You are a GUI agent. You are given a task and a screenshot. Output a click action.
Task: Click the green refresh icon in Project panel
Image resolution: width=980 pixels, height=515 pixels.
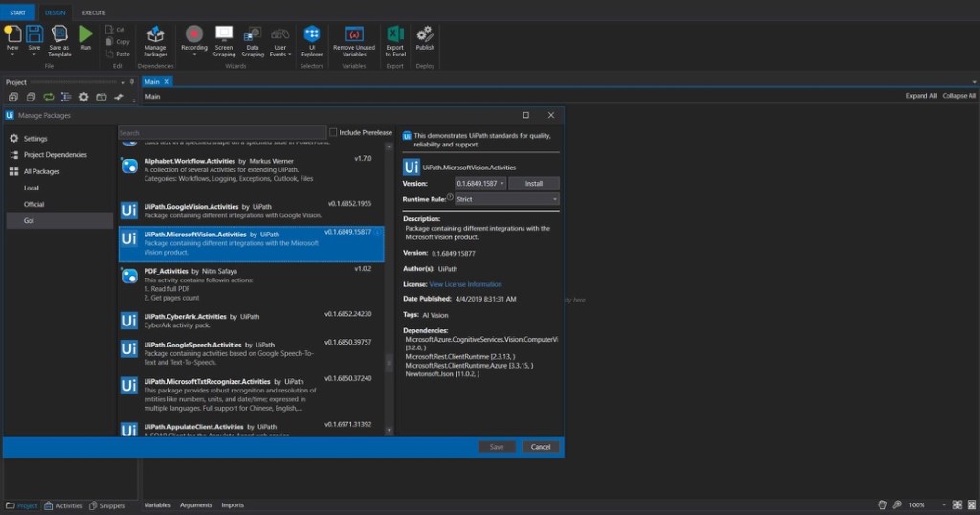48,97
